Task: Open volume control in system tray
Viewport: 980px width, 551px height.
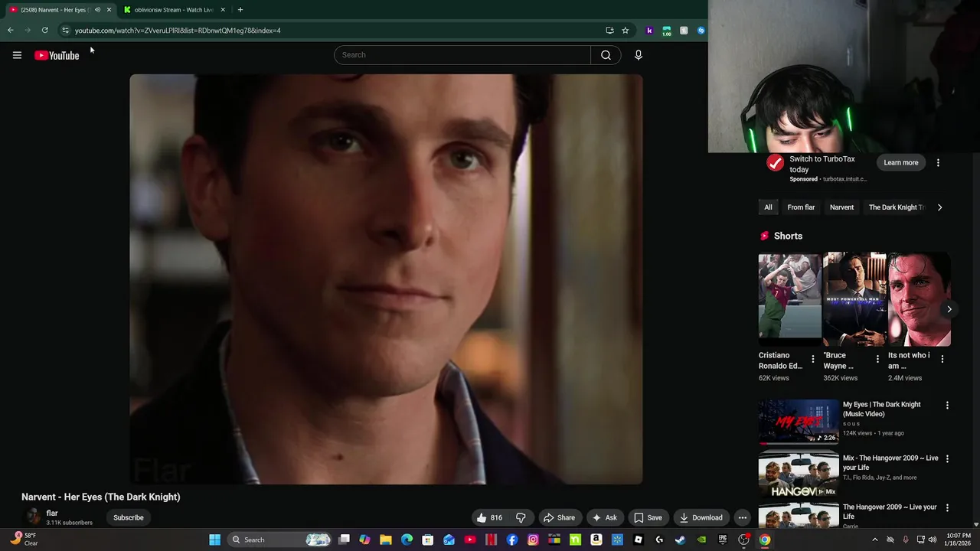Action: 933,540
